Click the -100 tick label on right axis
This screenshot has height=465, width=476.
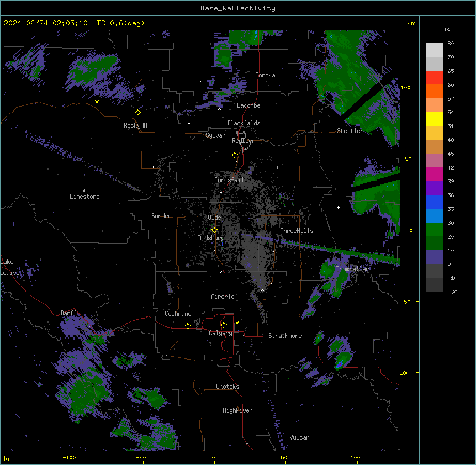click(403, 373)
